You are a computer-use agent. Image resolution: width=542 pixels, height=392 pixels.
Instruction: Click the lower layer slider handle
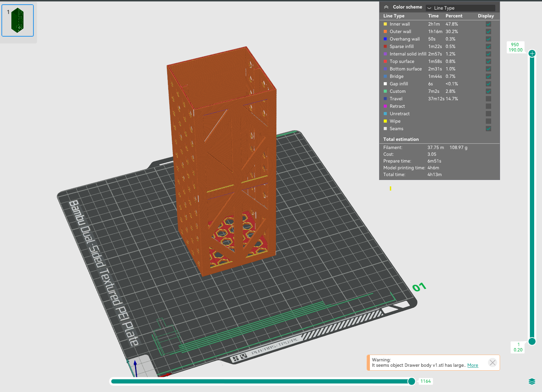point(532,341)
